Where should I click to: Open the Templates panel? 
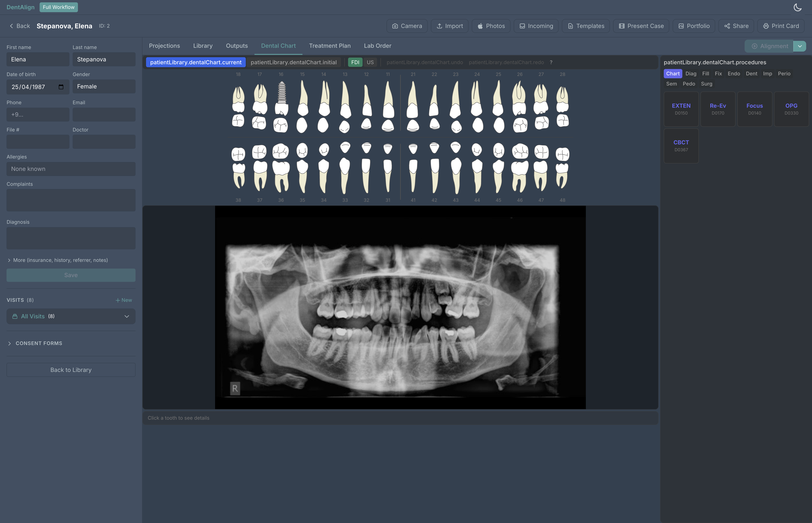point(585,26)
